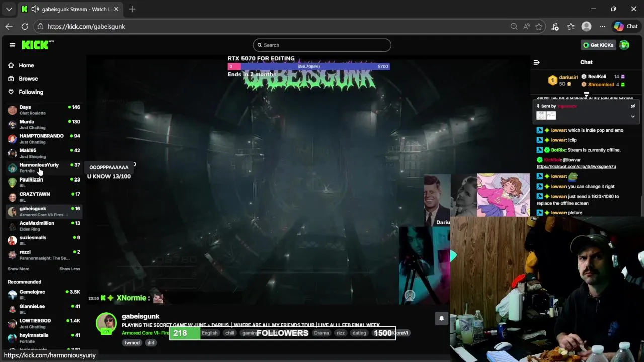Open browser settings three-dots menu
The width and height of the screenshot is (644, 362).
(x=602, y=26)
